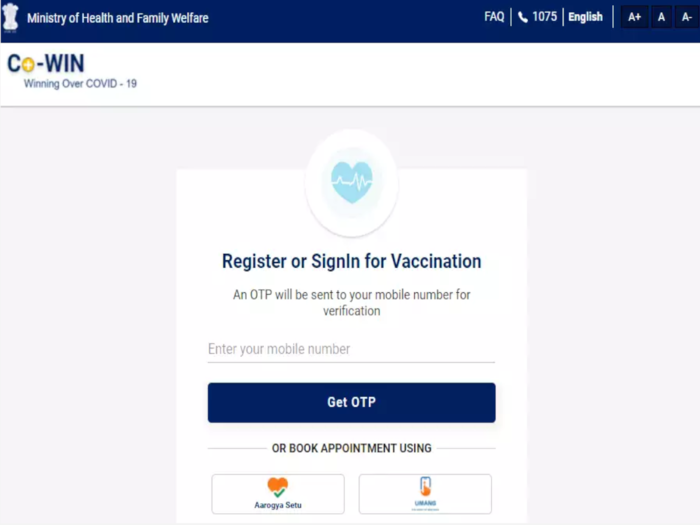This screenshot has height=525, width=700.
Task: Click the Co-WIN logo
Action: click(x=46, y=63)
